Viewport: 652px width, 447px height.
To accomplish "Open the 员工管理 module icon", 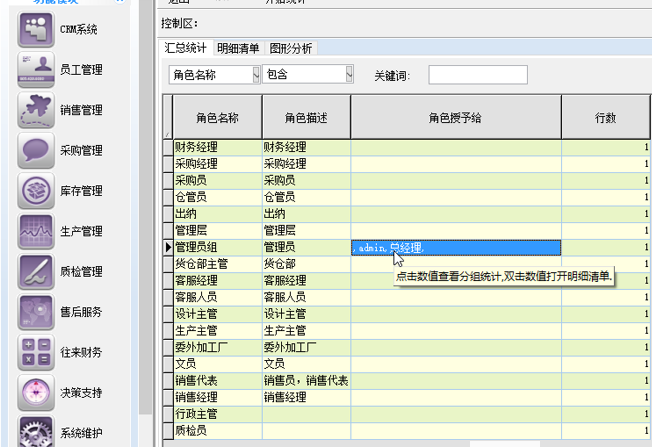I will point(36,69).
